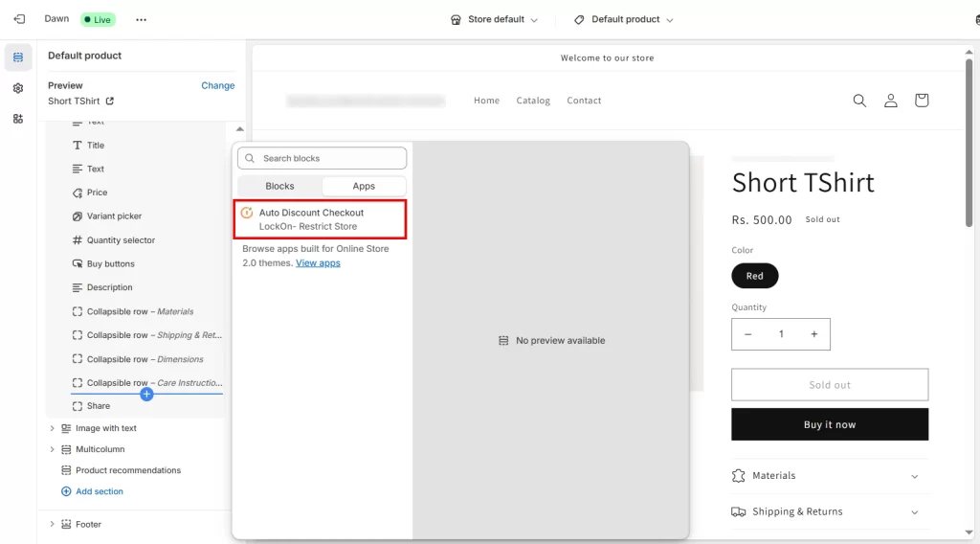The height and width of the screenshot is (544, 980).
Task: Open the shopping cart icon
Action: tap(922, 101)
